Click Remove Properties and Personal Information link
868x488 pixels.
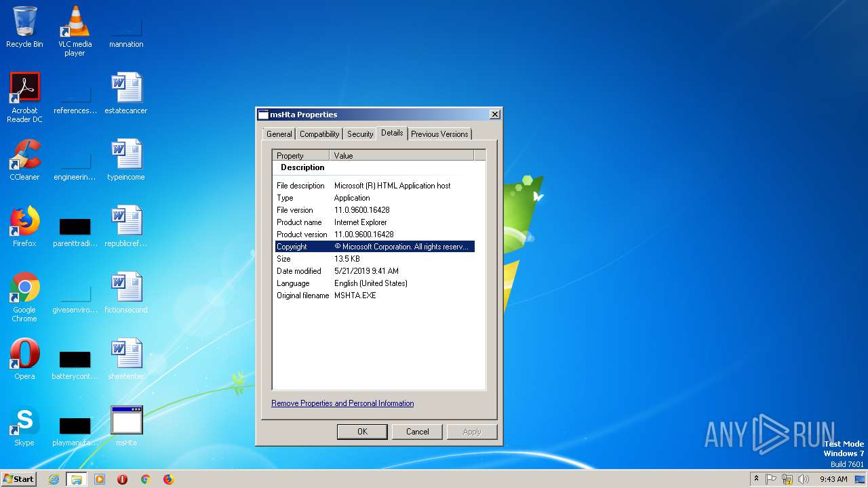click(x=342, y=403)
